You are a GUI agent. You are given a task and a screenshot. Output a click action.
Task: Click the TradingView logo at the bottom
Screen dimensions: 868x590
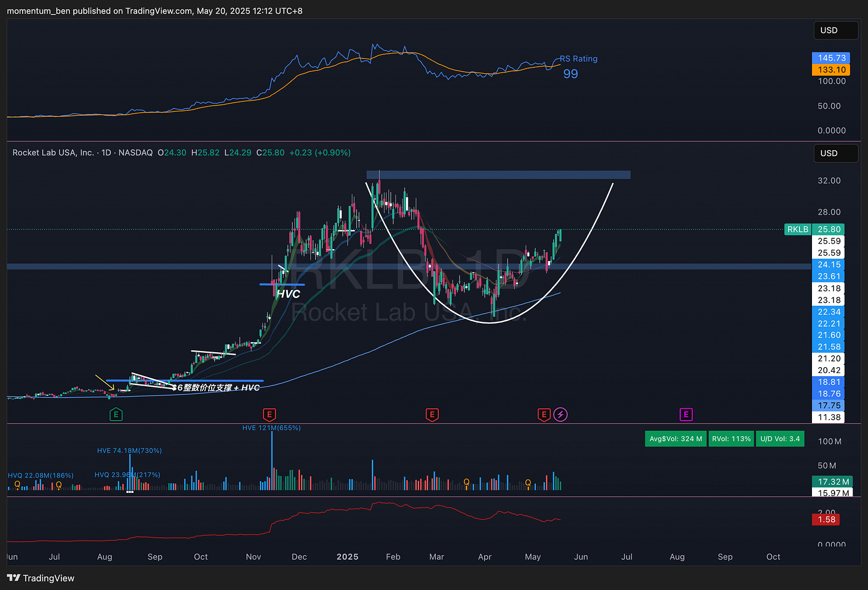pyautogui.click(x=41, y=578)
